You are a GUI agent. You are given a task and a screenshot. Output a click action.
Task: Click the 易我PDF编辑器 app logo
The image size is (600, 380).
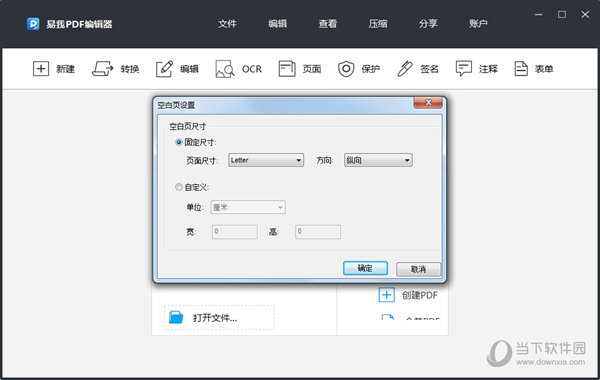(x=33, y=24)
